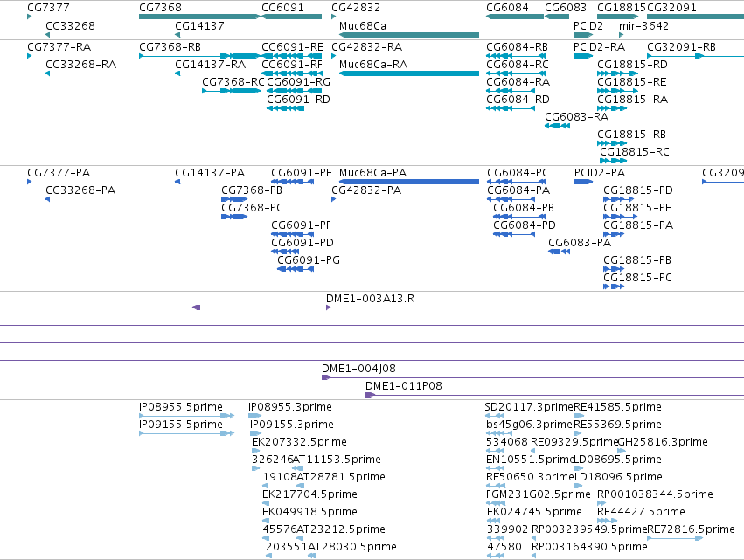The image size is (744, 560).
Task: Click the RE44427.5prime EST label
Action: (641, 512)
